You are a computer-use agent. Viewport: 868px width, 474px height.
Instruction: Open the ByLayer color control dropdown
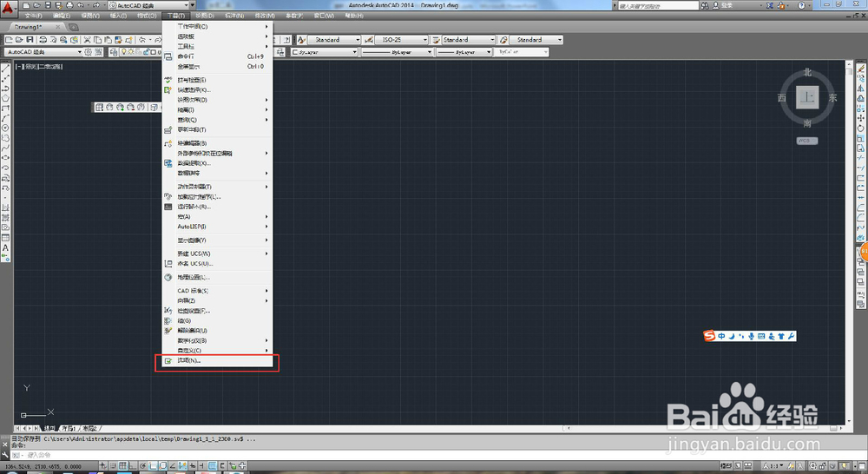click(x=325, y=52)
